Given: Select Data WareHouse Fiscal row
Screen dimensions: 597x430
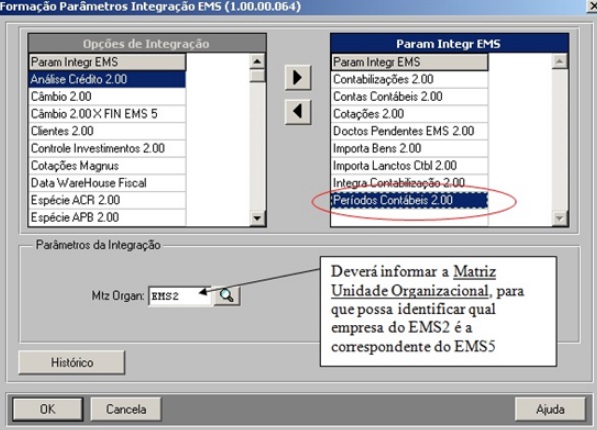Looking at the screenshot, I should 107,183.
